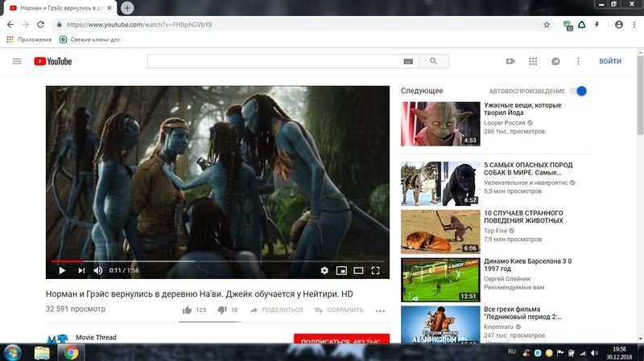Image resolution: width=644 pixels, height=361 pixels.
Task: Click the Приложения bookmarks bar item
Action: (29, 39)
